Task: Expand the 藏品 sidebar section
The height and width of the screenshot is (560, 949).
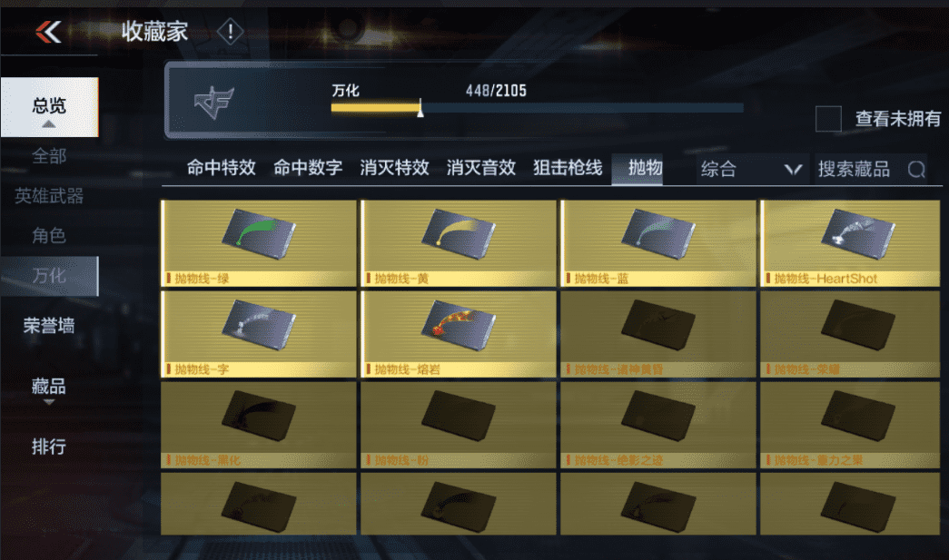Action: [x=49, y=388]
